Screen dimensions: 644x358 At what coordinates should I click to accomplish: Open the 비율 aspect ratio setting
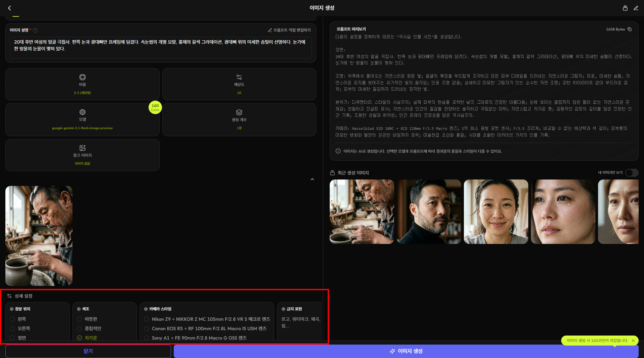pos(82,84)
